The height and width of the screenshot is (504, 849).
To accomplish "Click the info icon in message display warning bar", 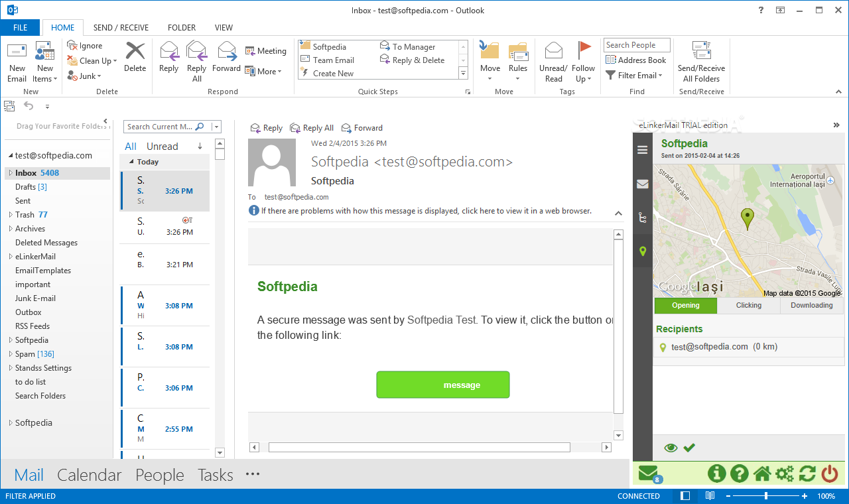I will tap(253, 211).
